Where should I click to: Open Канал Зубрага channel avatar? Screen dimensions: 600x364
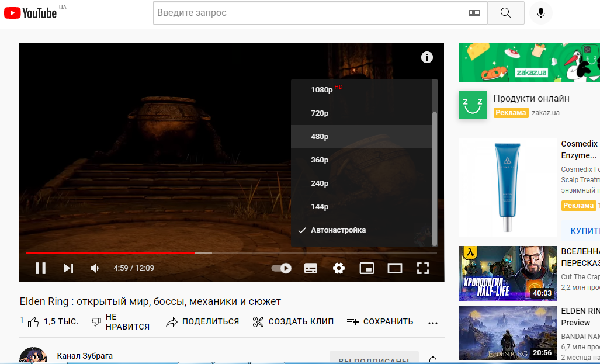pyautogui.click(x=34, y=355)
